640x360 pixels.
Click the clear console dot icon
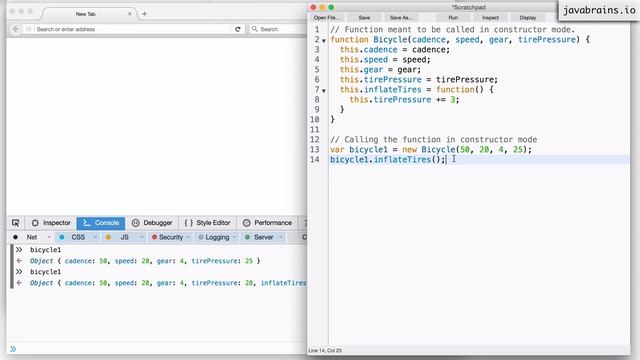pyautogui.click(x=16, y=237)
